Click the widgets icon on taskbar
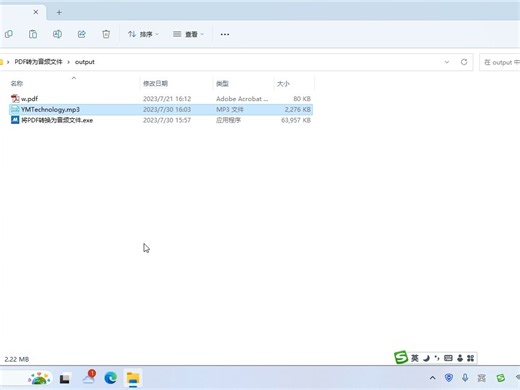This screenshot has height=390, width=520. click(x=39, y=378)
